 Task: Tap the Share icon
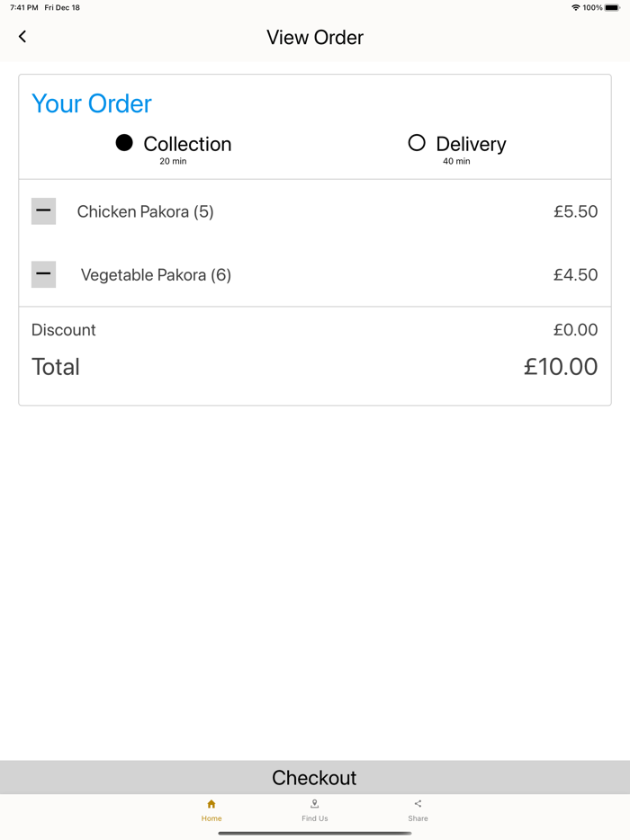[x=418, y=804]
